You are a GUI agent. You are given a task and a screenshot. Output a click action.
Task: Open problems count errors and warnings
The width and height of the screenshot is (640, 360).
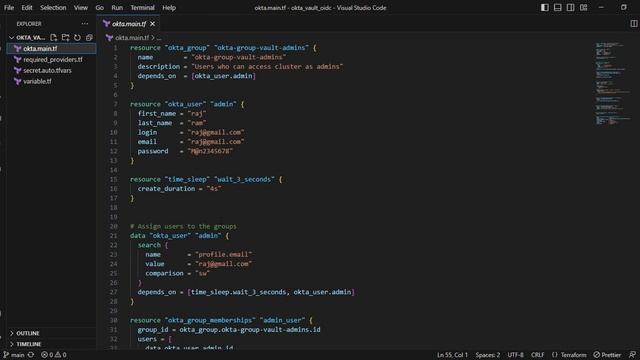click(x=53, y=355)
